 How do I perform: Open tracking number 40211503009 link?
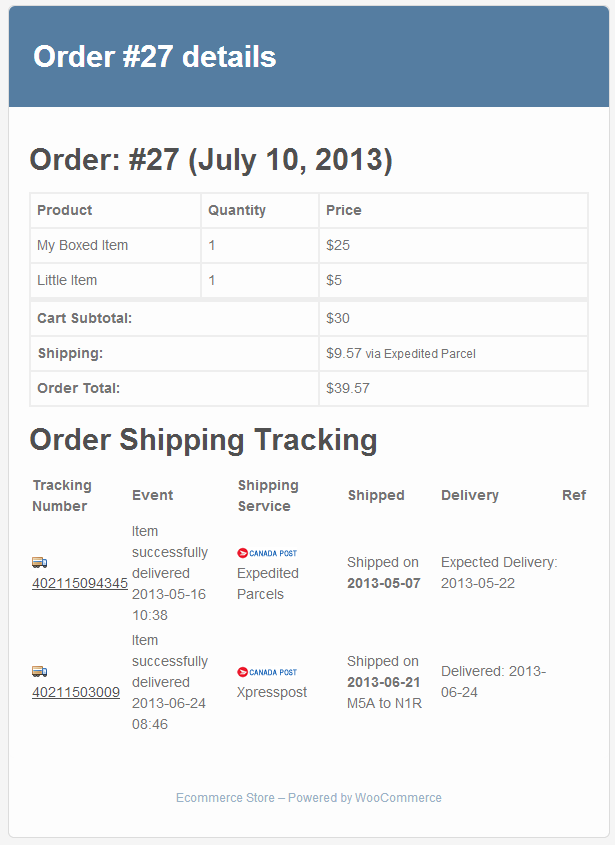[x=76, y=692]
